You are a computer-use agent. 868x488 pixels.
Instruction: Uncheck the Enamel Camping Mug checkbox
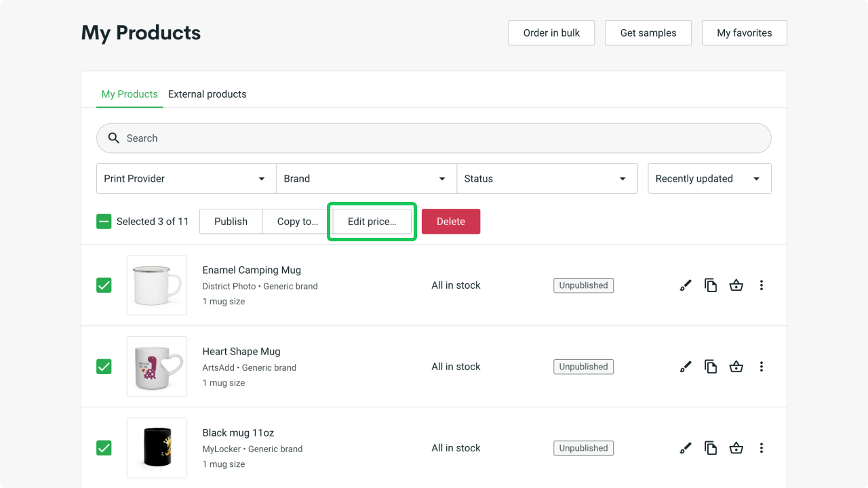pyautogui.click(x=104, y=285)
